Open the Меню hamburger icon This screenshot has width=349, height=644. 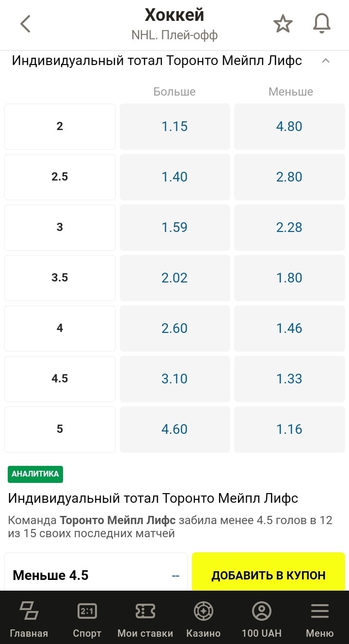[x=320, y=611]
